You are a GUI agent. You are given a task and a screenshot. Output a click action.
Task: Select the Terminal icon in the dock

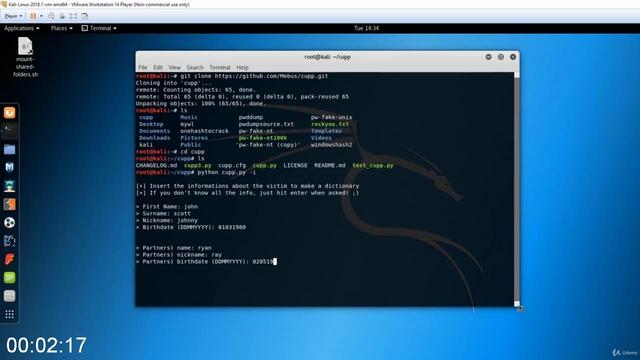coord(9,131)
